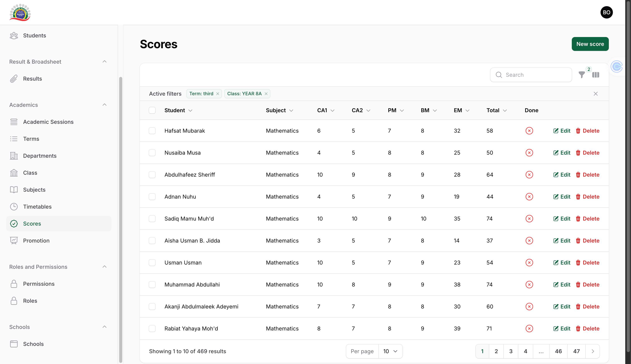Click Done status icon for Hafsat Mubarak
Image resolution: width=631 pixels, height=364 pixels.
click(529, 131)
